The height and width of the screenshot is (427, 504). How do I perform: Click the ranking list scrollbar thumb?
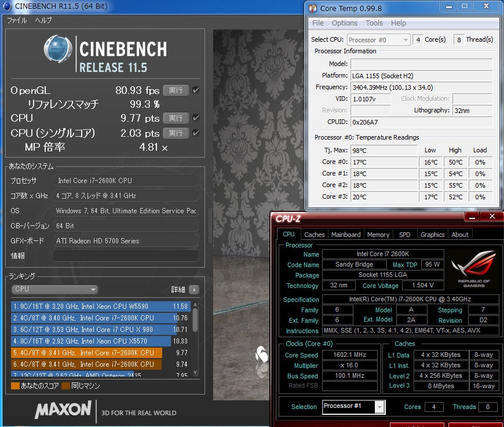[195, 320]
